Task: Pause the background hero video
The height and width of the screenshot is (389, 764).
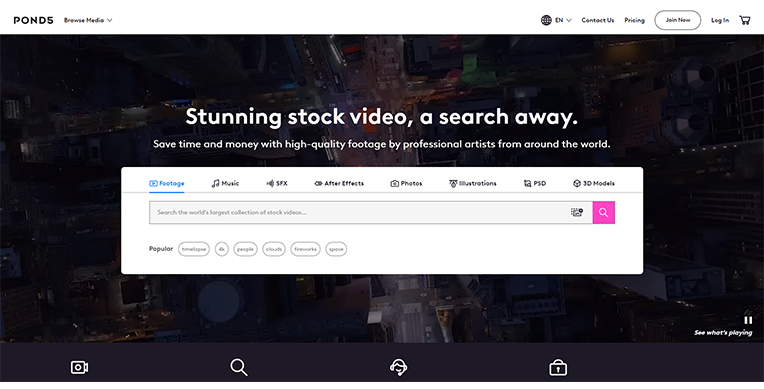Action: 748,320
